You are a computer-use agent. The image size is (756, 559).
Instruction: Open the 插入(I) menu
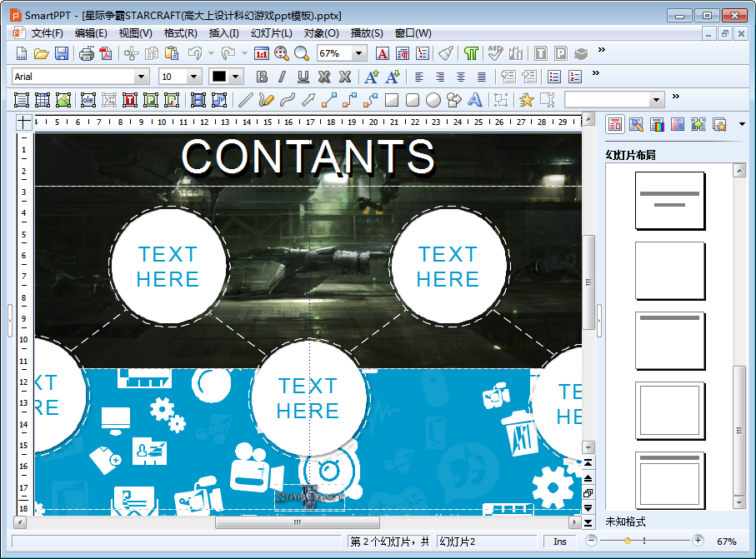[x=223, y=33]
